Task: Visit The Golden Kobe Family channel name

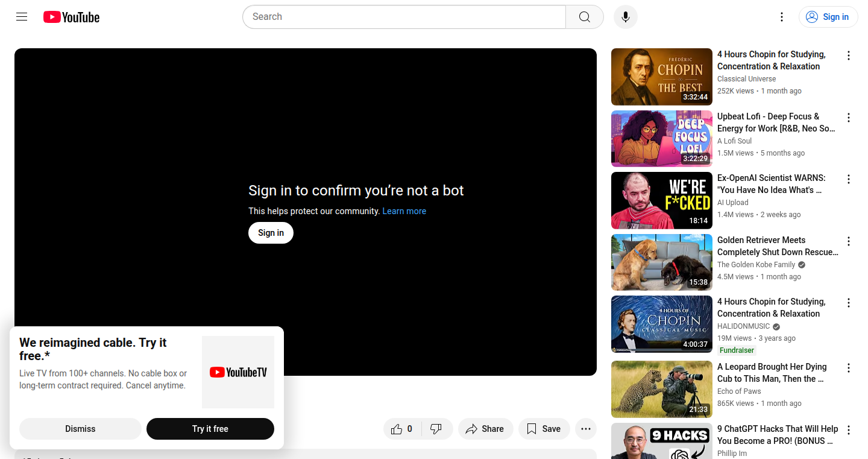Action: (756, 265)
